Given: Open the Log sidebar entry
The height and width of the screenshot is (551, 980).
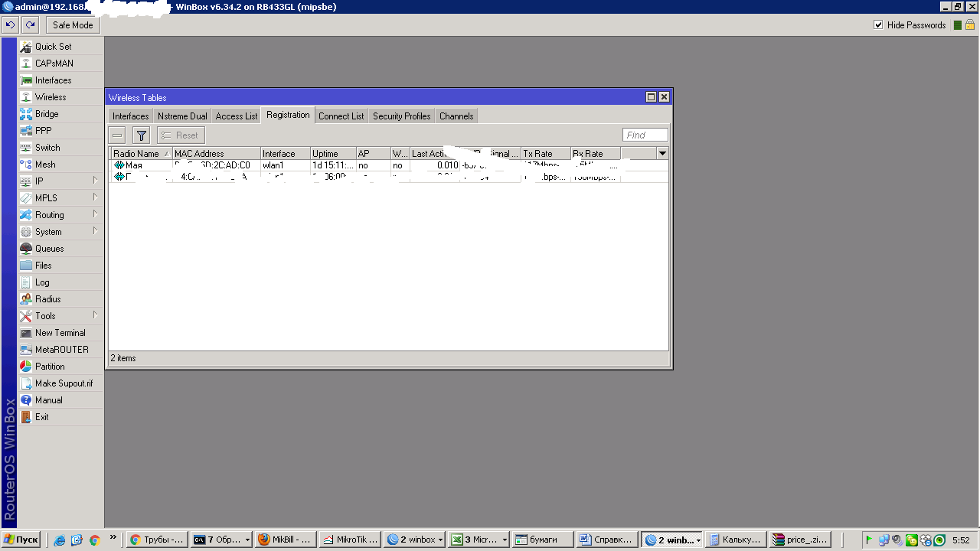Looking at the screenshot, I should click(x=42, y=282).
